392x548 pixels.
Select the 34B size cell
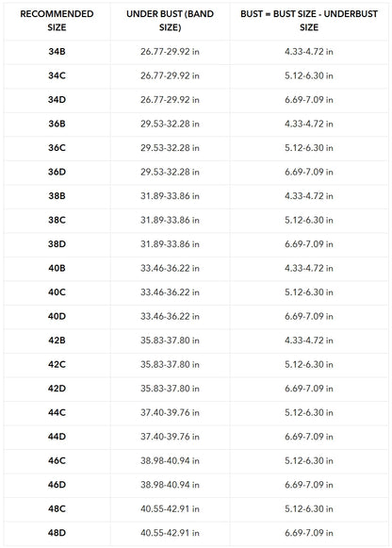pos(57,52)
